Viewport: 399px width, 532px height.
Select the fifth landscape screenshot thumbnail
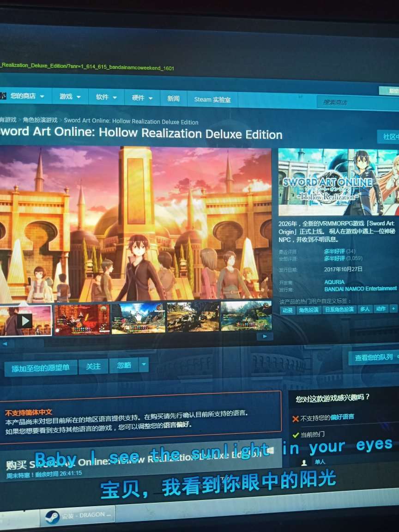pyautogui.click(x=246, y=315)
